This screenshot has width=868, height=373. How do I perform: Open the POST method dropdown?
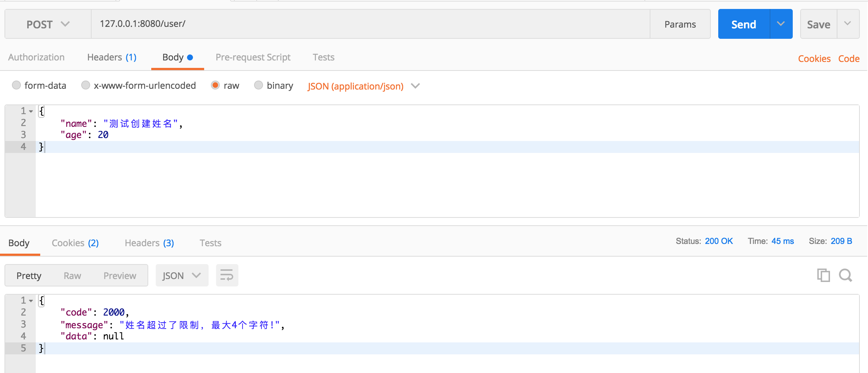pos(48,24)
